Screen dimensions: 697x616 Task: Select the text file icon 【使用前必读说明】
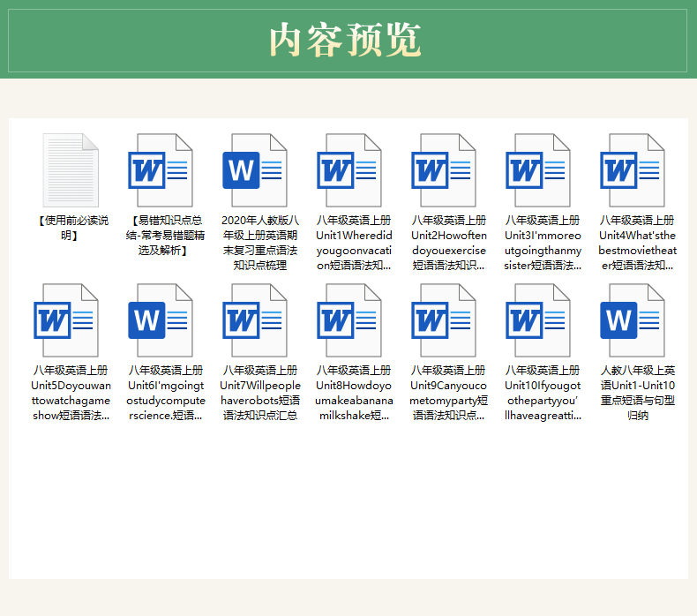coord(71,170)
